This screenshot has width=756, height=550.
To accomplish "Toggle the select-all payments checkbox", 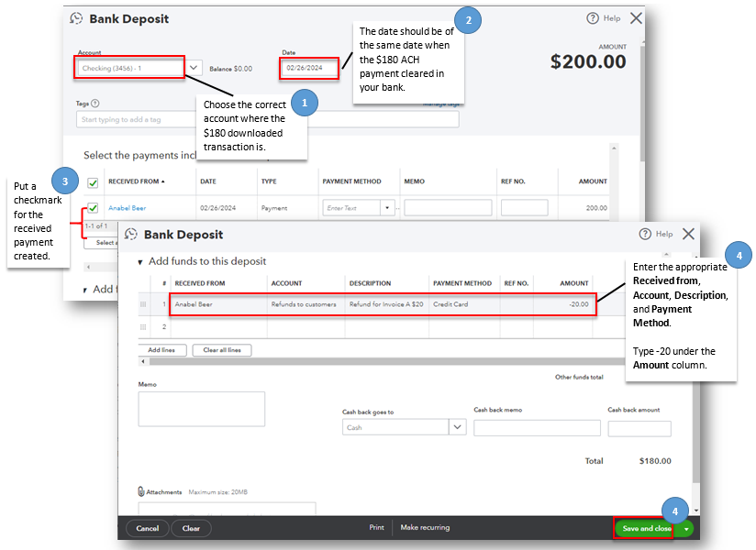I will pos(92,181).
